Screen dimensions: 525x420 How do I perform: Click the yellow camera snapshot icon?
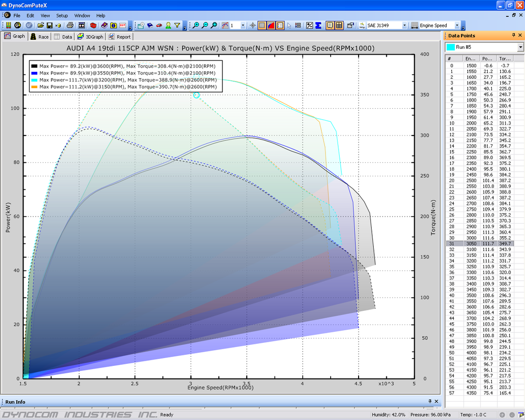click(x=113, y=25)
